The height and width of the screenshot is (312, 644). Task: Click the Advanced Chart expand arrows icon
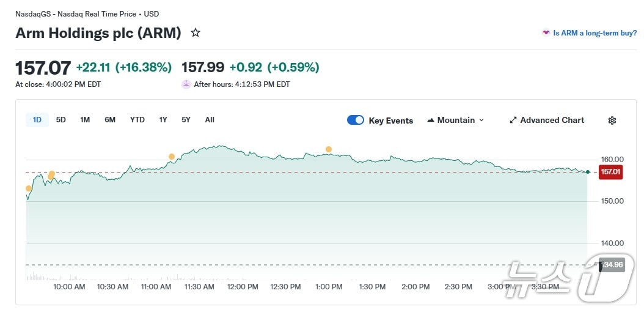pyautogui.click(x=513, y=121)
